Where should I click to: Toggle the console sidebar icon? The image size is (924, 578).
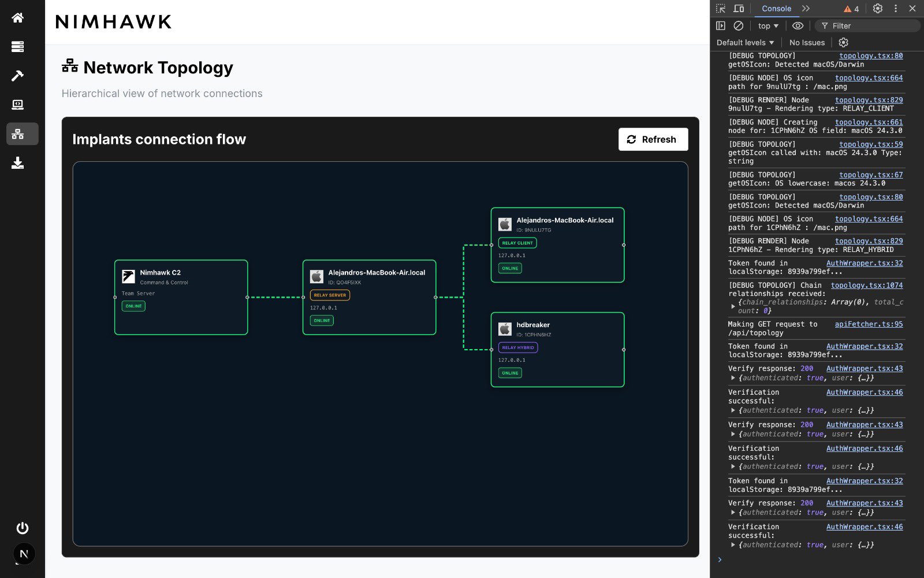[x=721, y=25]
